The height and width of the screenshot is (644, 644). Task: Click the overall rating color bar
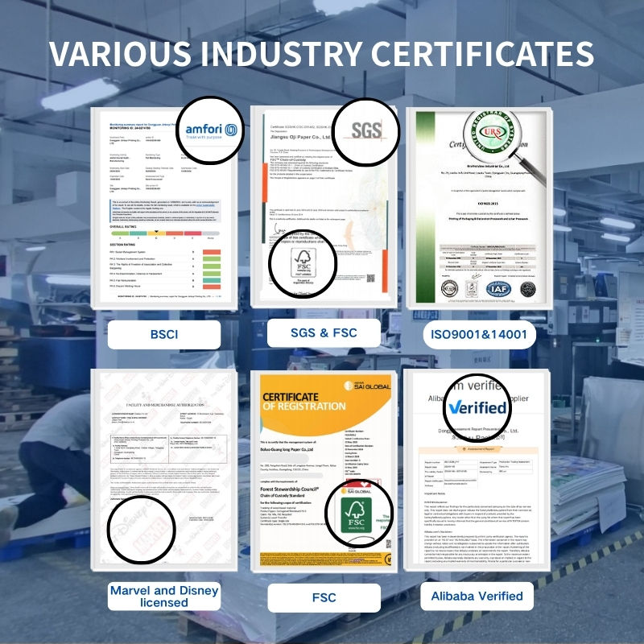click(x=165, y=233)
